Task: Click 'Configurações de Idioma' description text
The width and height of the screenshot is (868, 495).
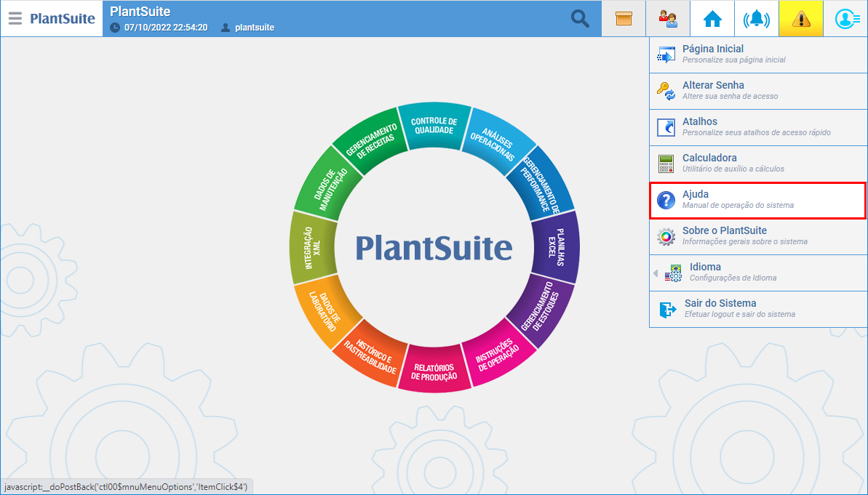Action: (733, 278)
